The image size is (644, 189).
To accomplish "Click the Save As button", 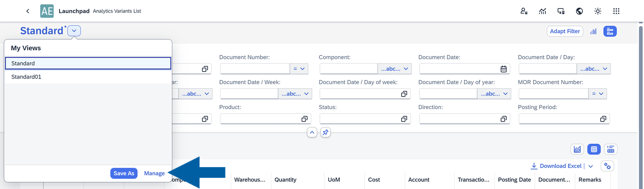I will coord(124,173).
